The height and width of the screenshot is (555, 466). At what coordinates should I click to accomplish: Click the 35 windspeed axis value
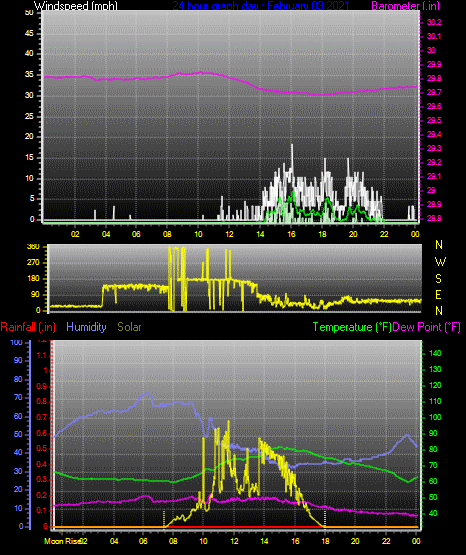pos(29,75)
